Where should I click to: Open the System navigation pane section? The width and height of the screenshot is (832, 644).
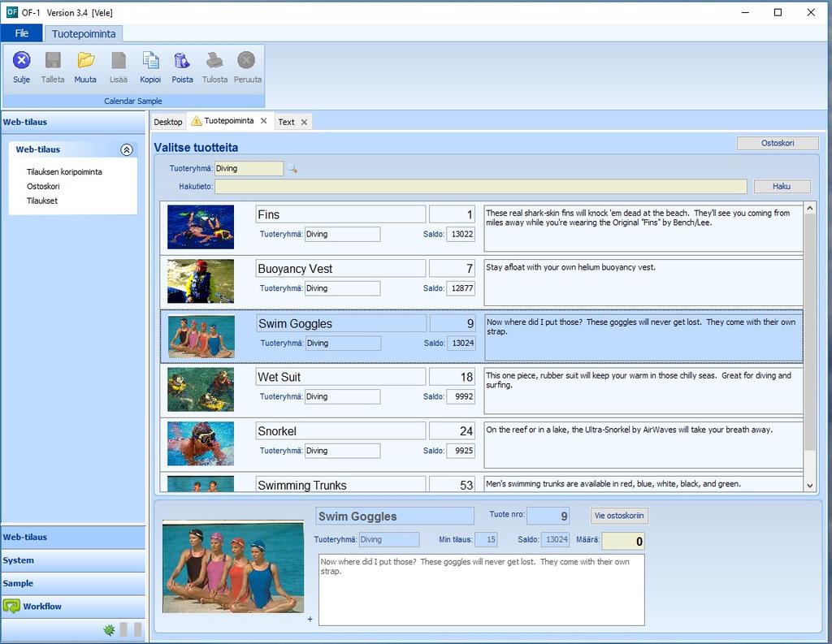pos(73,560)
